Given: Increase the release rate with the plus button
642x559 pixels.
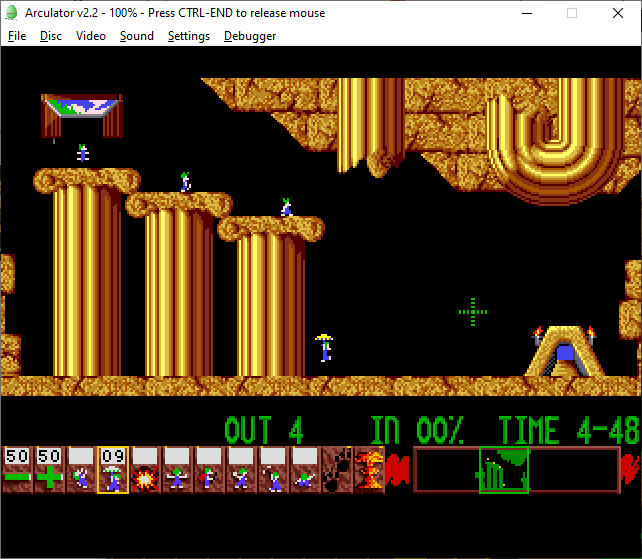Looking at the screenshot, I should (x=49, y=470).
